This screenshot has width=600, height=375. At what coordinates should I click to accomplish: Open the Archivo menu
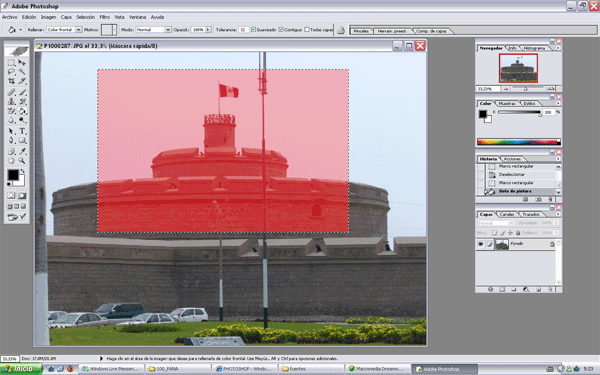click(x=10, y=17)
